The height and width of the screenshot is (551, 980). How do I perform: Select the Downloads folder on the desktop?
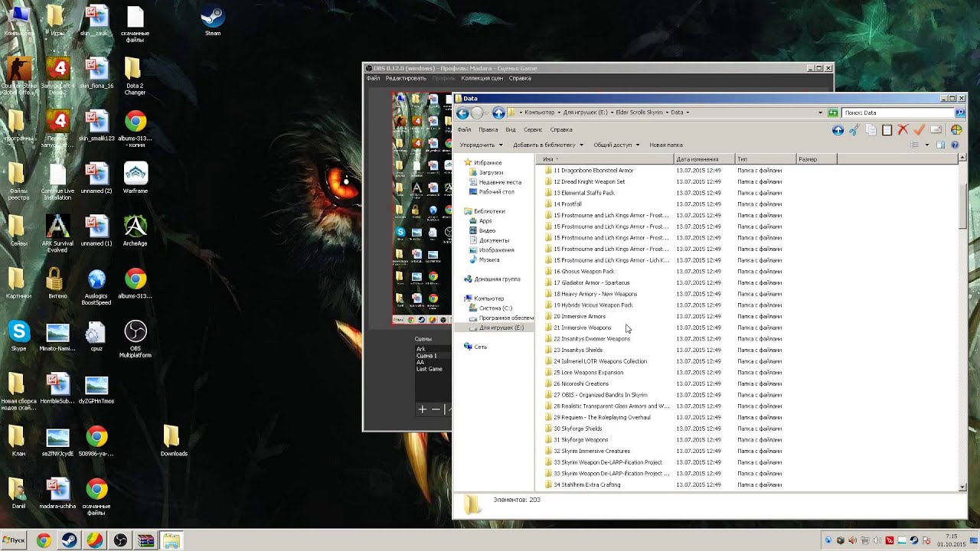[x=174, y=440]
